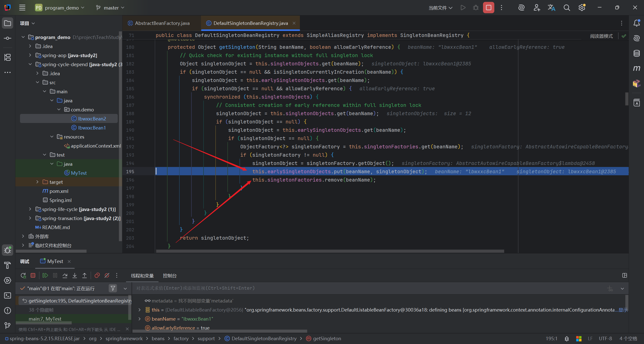Click the Step Into debug icon
The width and height of the screenshot is (644, 344).
point(75,276)
